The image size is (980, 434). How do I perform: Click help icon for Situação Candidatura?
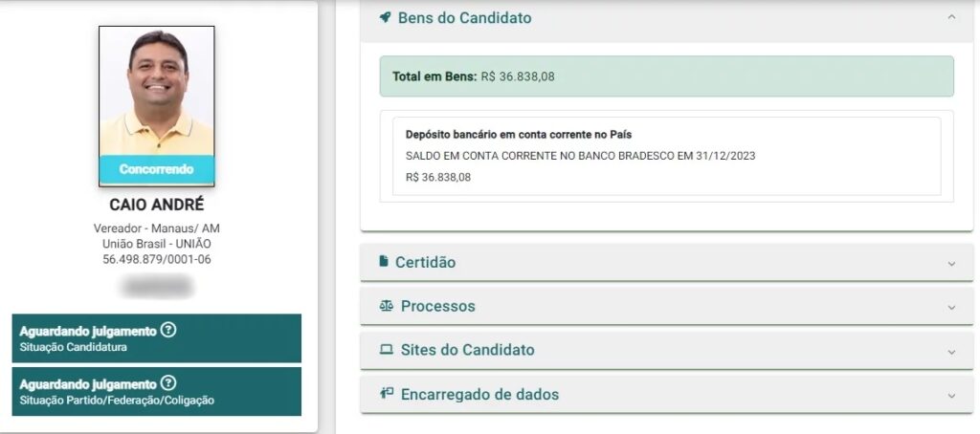click(x=168, y=331)
